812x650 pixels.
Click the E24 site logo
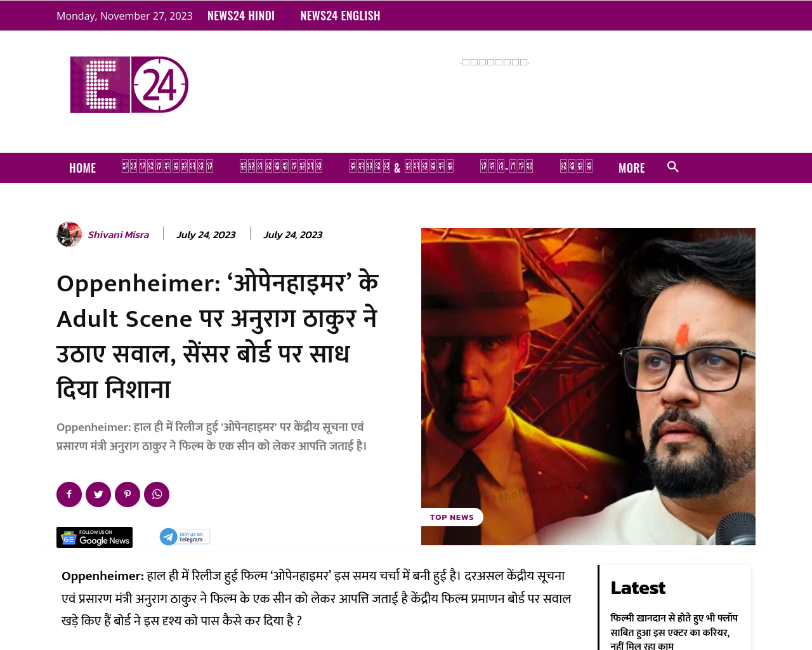tap(129, 84)
